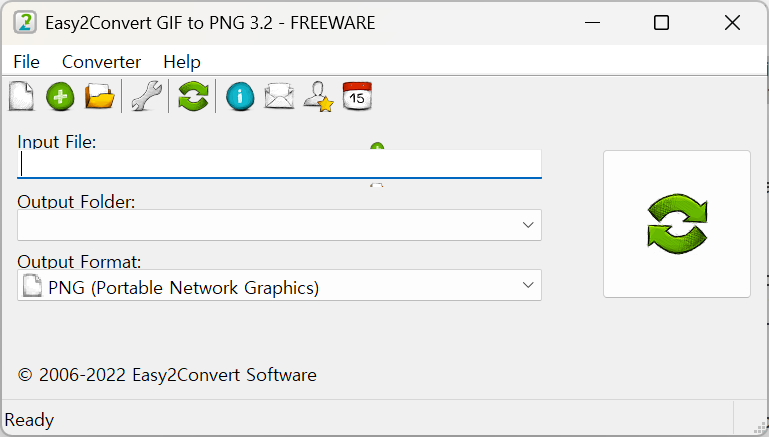Expand the Output Format dropdown arrow
The height and width of the screenshot is (437, 769).
[x=528, y=286]
